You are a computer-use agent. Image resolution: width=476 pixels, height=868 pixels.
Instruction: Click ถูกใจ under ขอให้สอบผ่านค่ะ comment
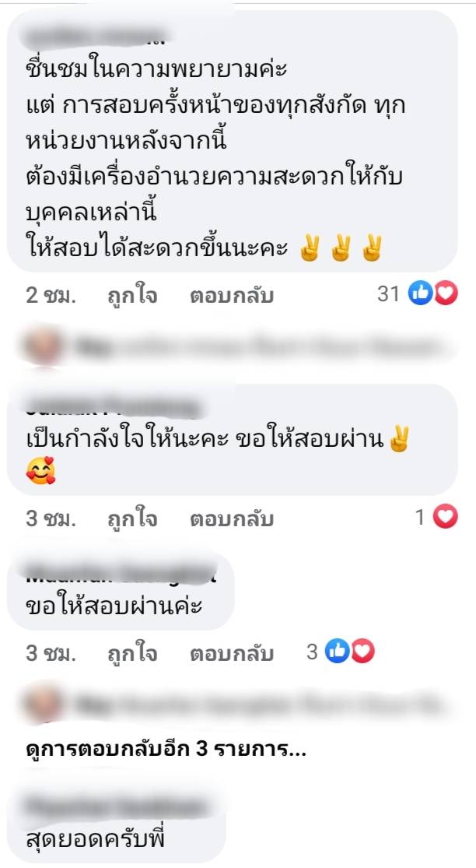(x=132, y=654)
